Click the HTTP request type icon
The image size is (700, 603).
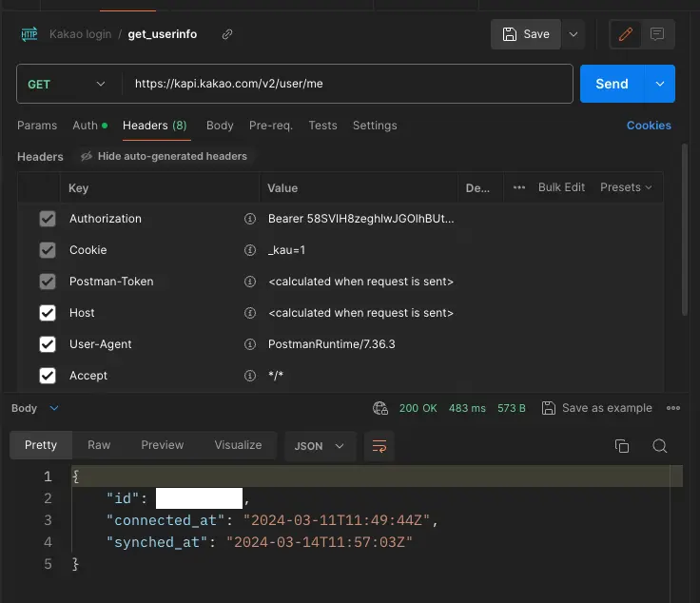pos(29,34)
